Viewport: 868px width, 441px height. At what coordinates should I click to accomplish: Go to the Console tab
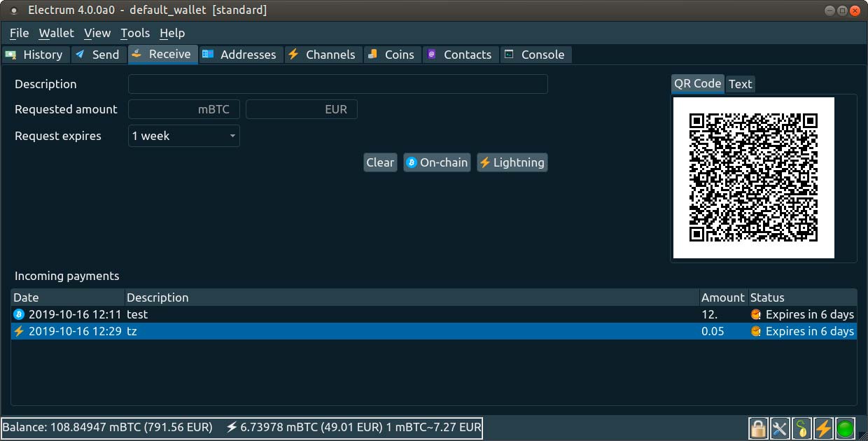(536, 55)
